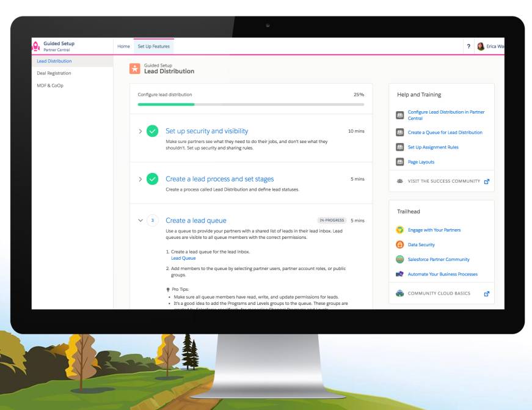532x410 pixels.
Task: Select the Set Up Features tab
Action: 154,46
